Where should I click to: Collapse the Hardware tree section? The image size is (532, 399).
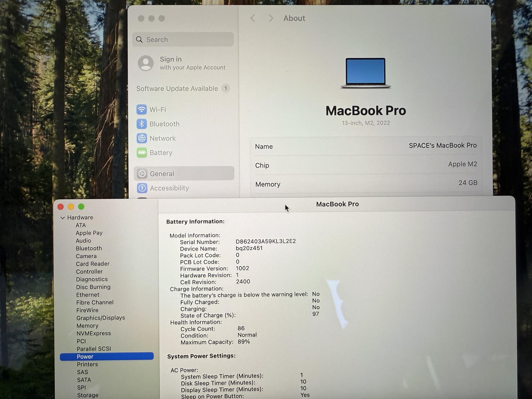(x=62, y=218)
